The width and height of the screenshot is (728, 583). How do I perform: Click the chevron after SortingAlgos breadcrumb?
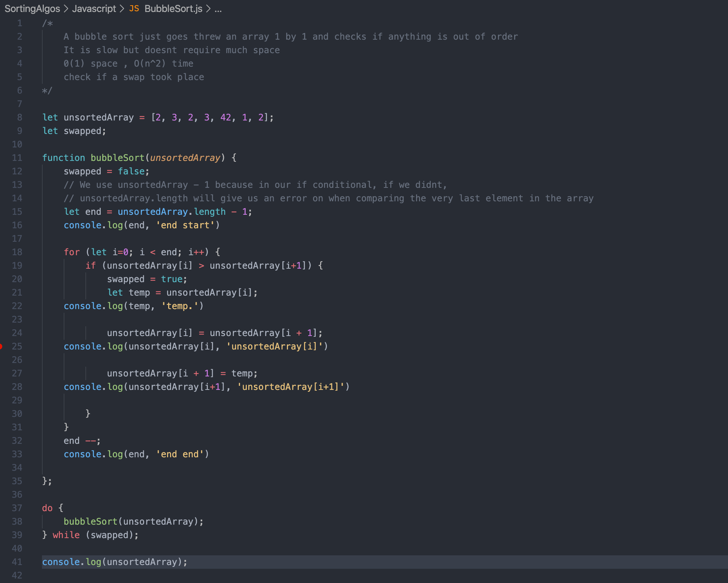66,9
